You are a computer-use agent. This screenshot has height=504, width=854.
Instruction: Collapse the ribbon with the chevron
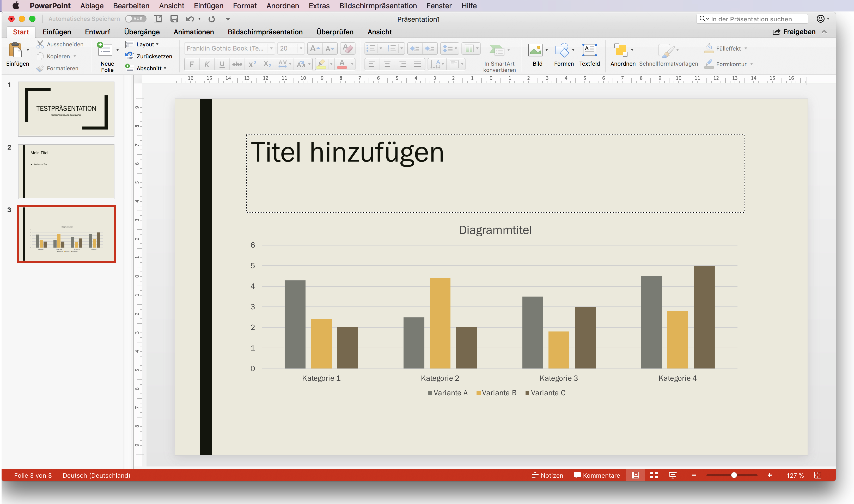coord(824,32)
